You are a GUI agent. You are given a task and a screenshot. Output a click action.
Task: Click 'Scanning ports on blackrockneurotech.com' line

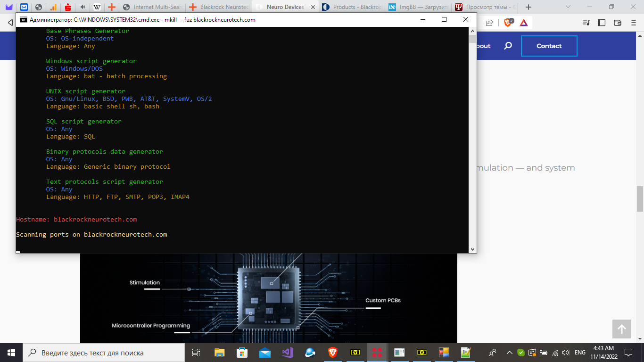point(91,235)
